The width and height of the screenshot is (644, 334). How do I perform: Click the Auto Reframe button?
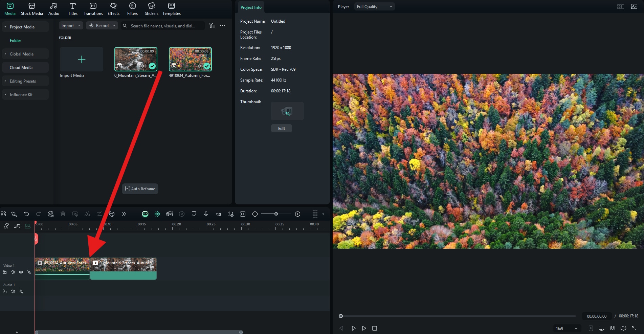[x=140, y=189]
